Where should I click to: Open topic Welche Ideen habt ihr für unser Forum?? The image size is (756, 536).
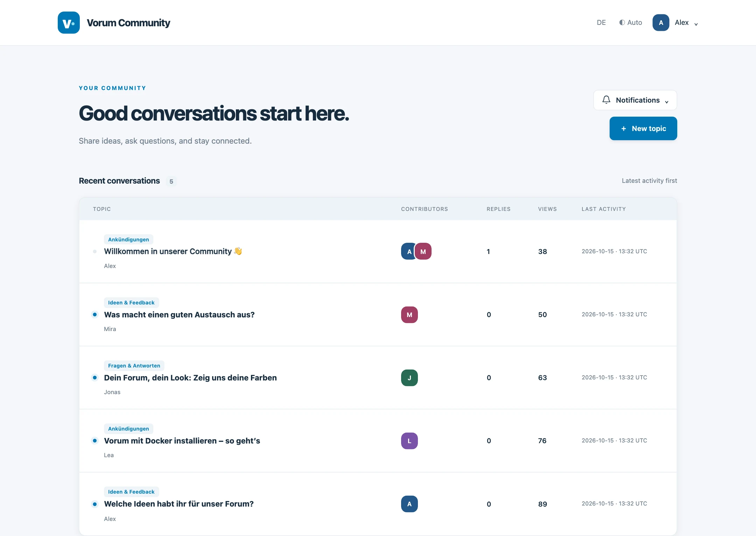179,504
